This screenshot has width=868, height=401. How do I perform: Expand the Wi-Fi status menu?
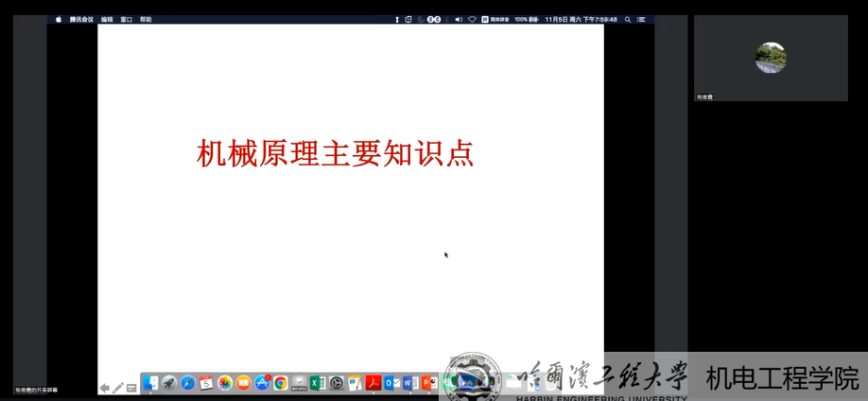pos(472,19)
